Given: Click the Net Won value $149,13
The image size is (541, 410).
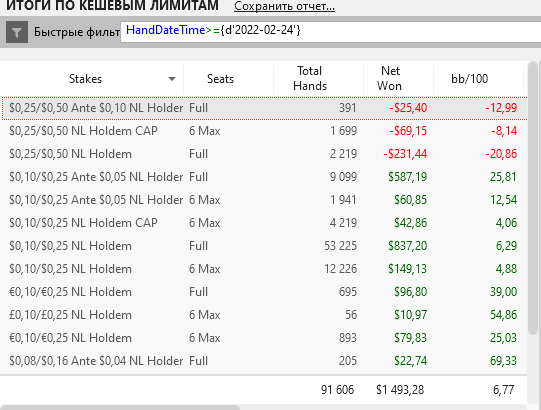Looking at the screenshot, I should coord(408,269).
